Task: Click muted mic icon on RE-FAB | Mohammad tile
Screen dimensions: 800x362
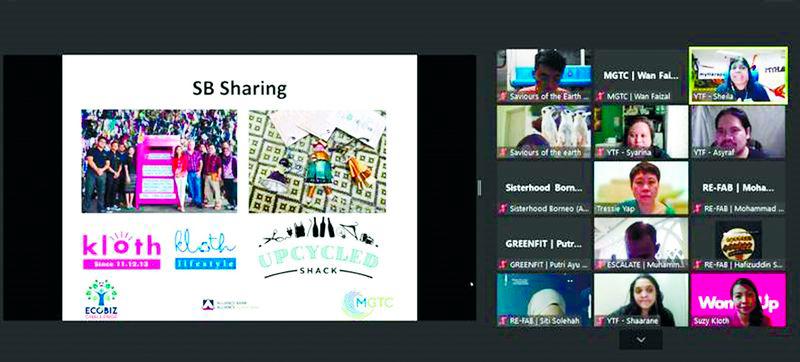Action: 698,208
